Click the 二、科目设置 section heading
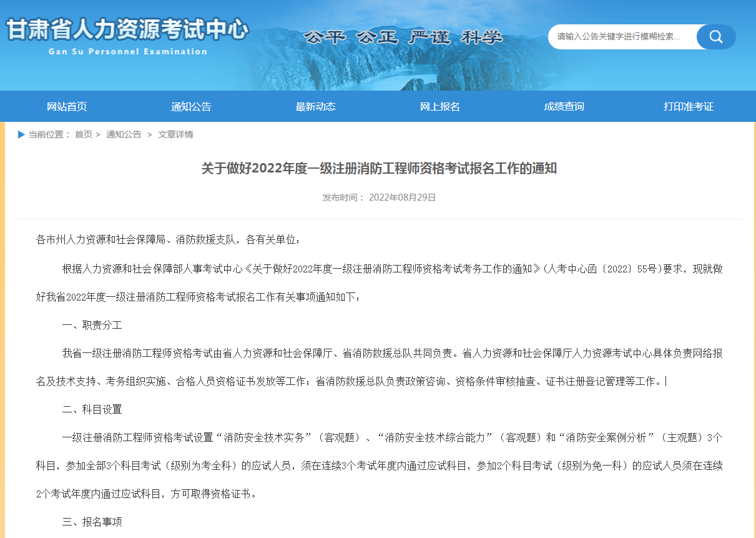The image size is (756, 538). click(92, 409)
